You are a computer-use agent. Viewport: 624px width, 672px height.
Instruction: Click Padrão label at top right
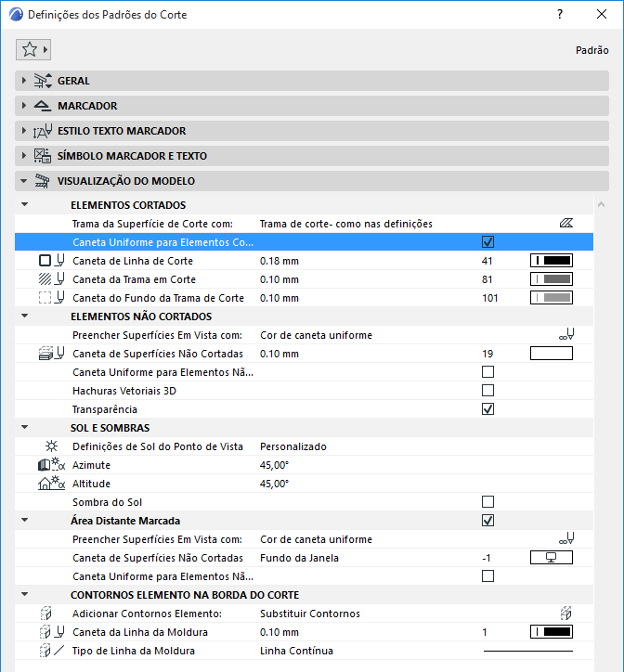(x=591, y=50)
